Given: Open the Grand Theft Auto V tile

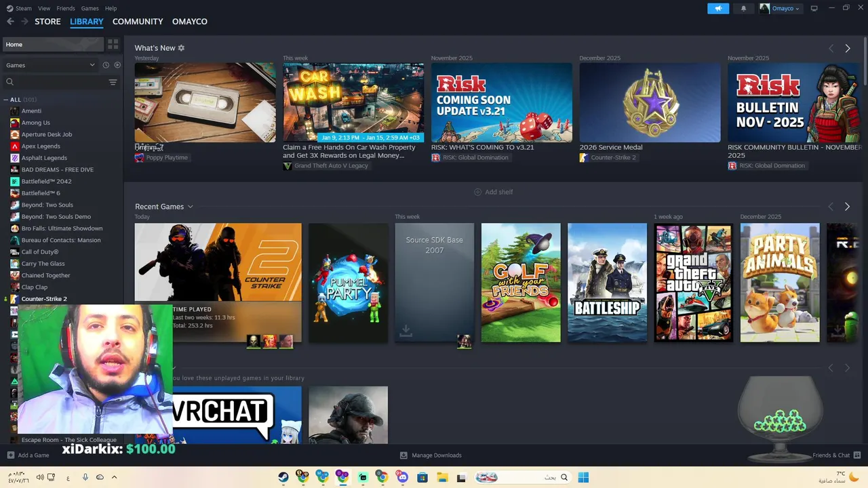Looking at the screenshot, I should tap(693, 283).
